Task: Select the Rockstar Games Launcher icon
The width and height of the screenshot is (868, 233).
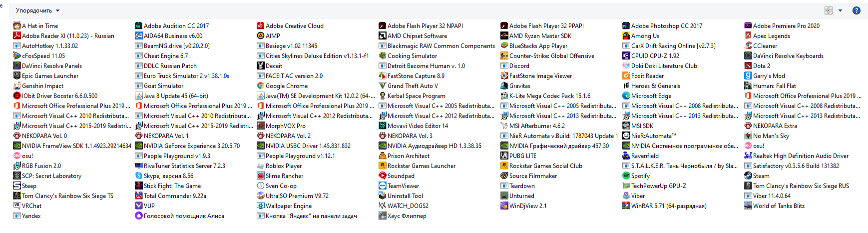Action: tap(383, 165)
